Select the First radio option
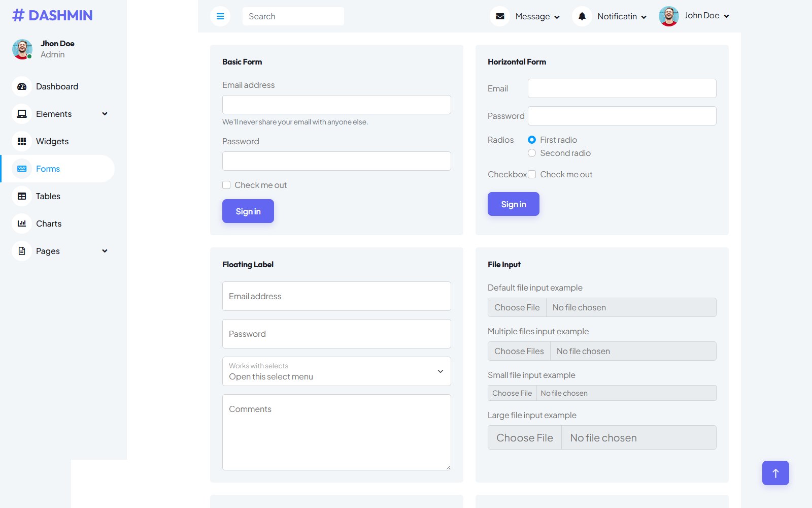812x508 pixels. [532, 140]
